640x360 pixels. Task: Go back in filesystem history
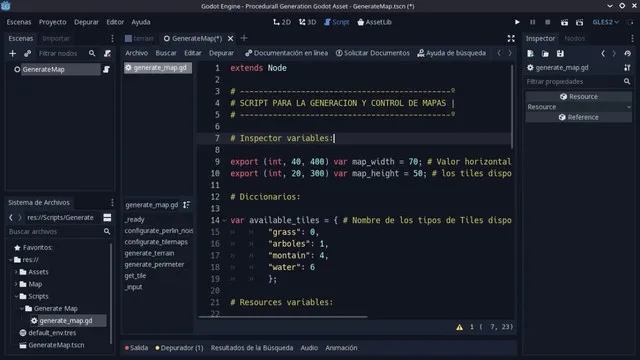[11, 218]
